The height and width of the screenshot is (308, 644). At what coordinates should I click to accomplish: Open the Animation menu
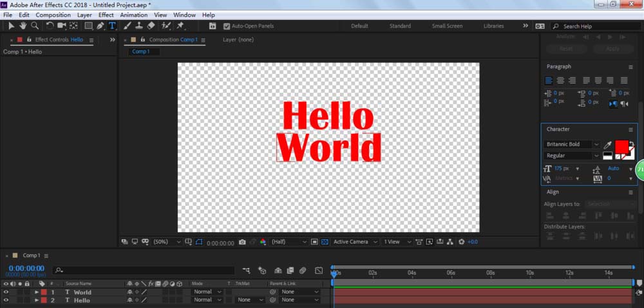click(x=133, y=15)
